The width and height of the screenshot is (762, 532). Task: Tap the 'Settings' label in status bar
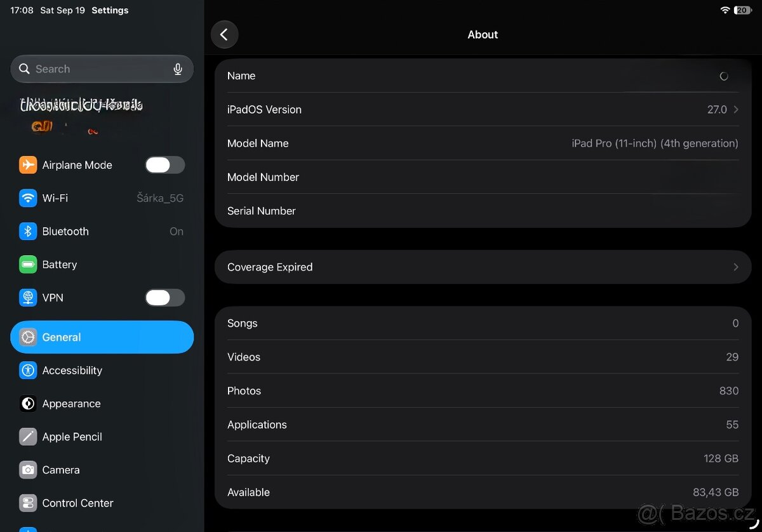click(x=110, y=10)
